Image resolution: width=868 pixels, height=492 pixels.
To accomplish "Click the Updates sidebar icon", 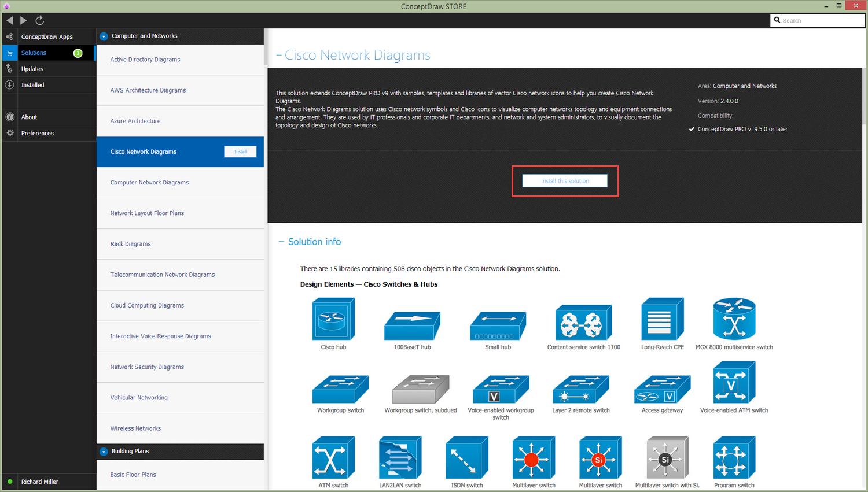I will coord(9,69).
